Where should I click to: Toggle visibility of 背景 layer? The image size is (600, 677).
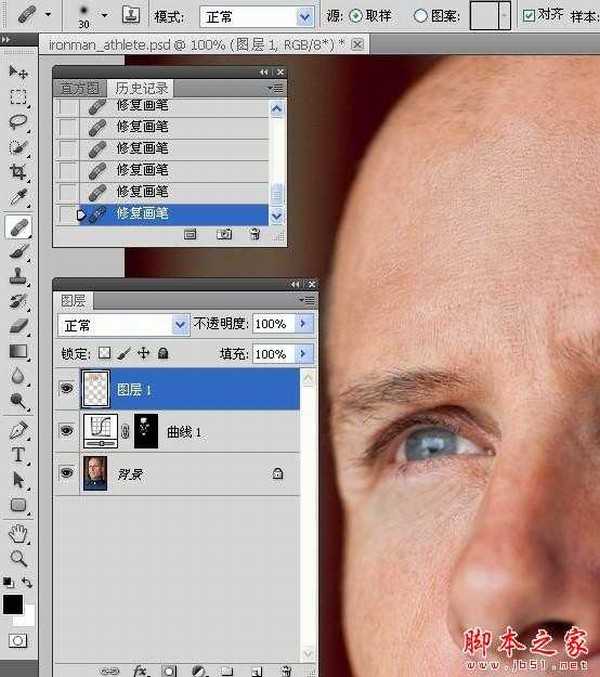click(67, 473)
